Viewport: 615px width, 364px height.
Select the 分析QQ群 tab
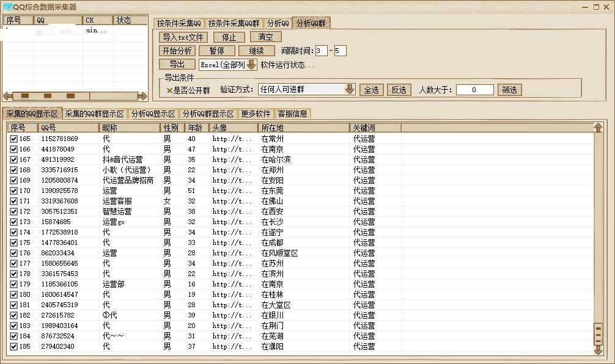point(311,23)
